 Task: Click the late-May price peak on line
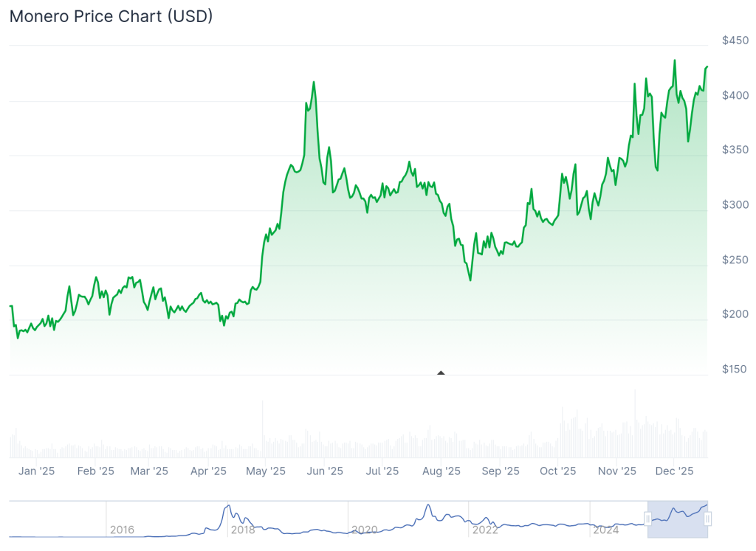(x=314, y=82)
